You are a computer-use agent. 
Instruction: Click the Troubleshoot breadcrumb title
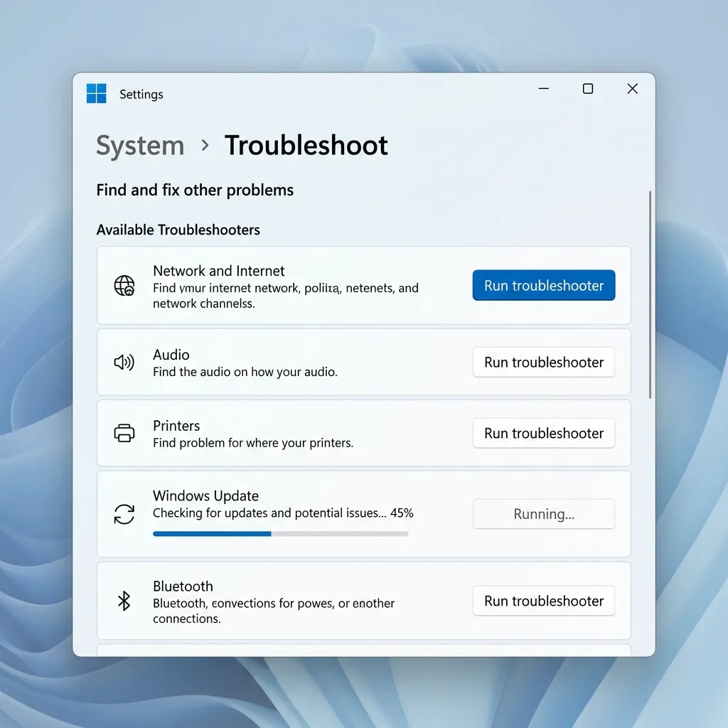click(x=306, y=145)
